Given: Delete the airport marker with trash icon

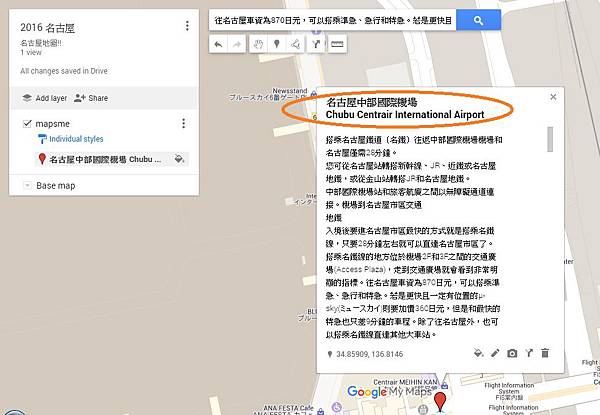Looking at the screenshot, I should [x=545, y=353].
